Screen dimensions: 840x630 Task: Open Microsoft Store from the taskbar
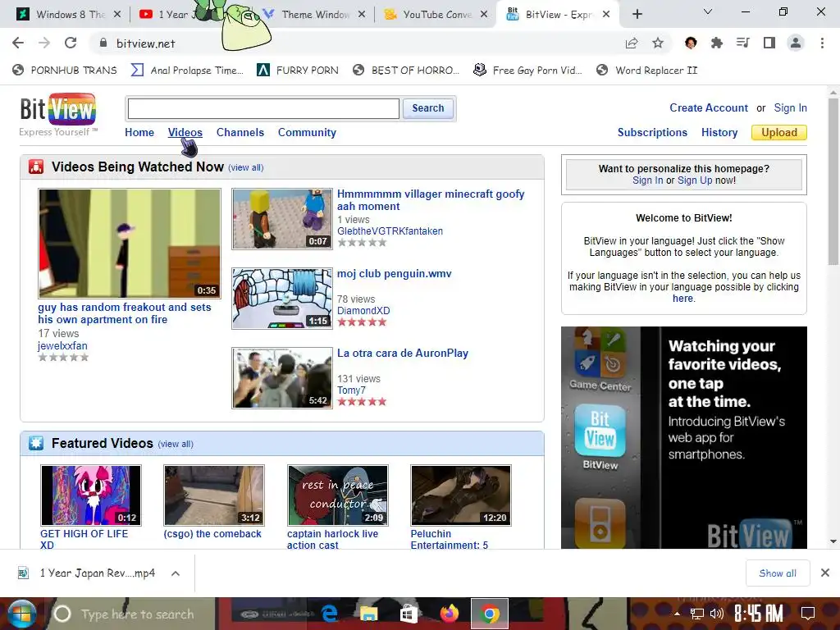point(409,614)
